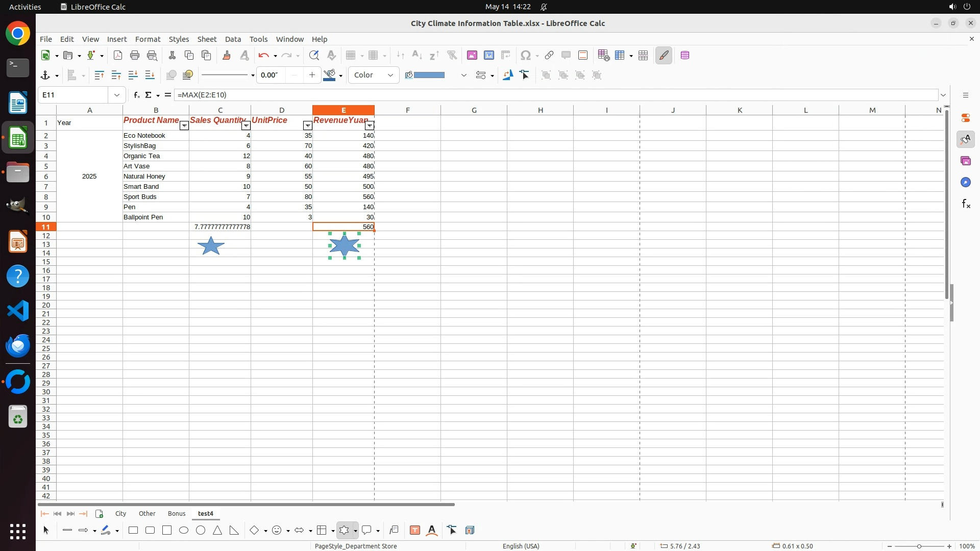Click the column E header
The image size is (980, 551).
click(x=343, y=110)
